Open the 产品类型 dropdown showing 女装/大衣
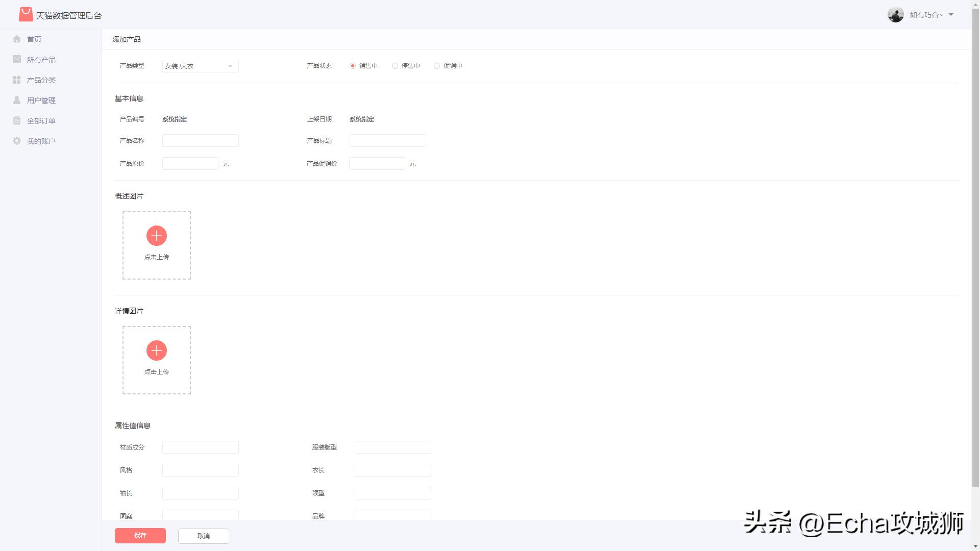Image resolution: width=980 pixels, height=551 pixels. (200, 66)
